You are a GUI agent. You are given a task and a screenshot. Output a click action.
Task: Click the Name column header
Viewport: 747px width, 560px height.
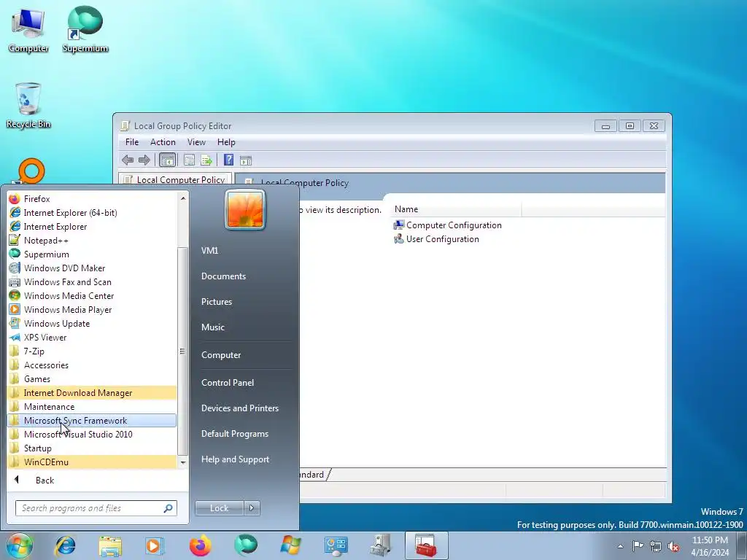tap(456, 209)
